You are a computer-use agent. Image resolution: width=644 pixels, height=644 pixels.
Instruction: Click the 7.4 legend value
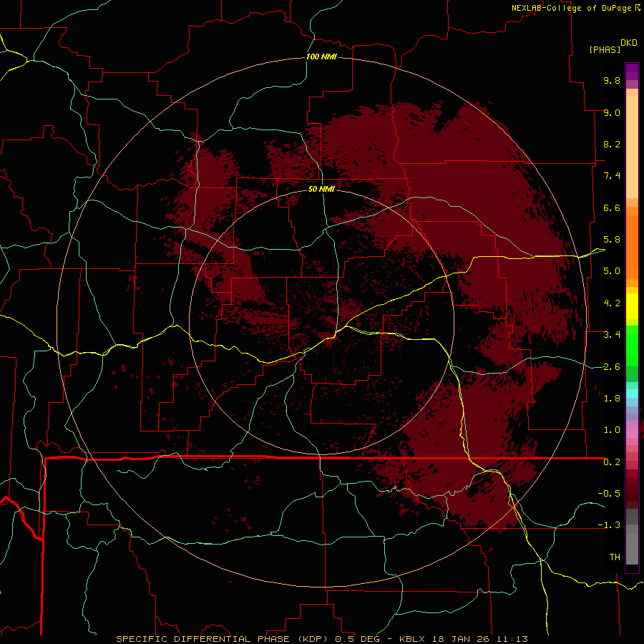[612, 176]
